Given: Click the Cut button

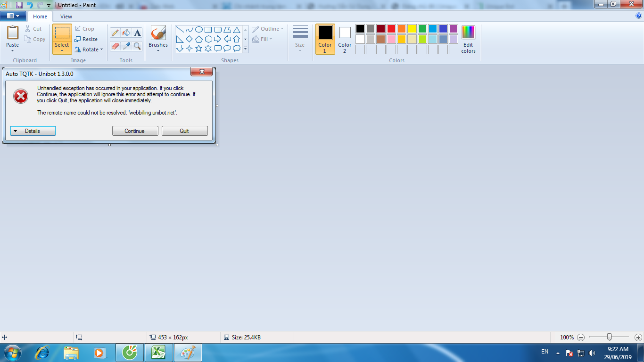Looking at the screenshot, I should coord(33,29).
